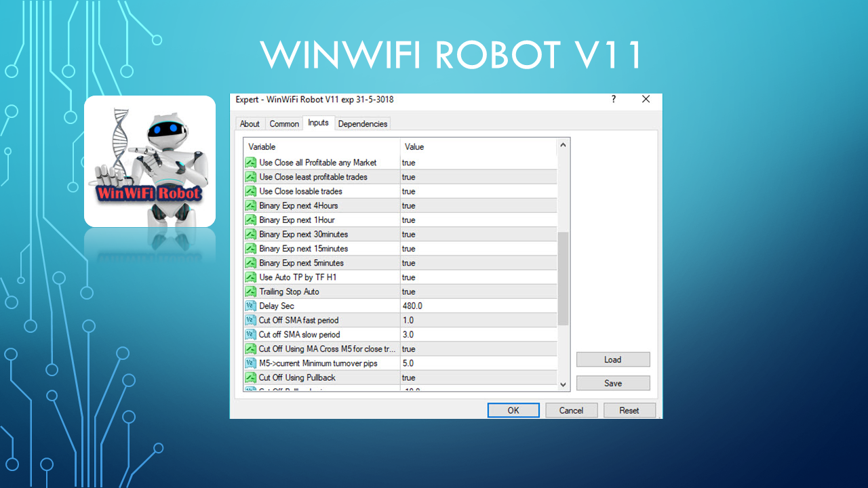
Task: Click icon beside M5->current Minimum turnover pips
Action: point(251,363)
